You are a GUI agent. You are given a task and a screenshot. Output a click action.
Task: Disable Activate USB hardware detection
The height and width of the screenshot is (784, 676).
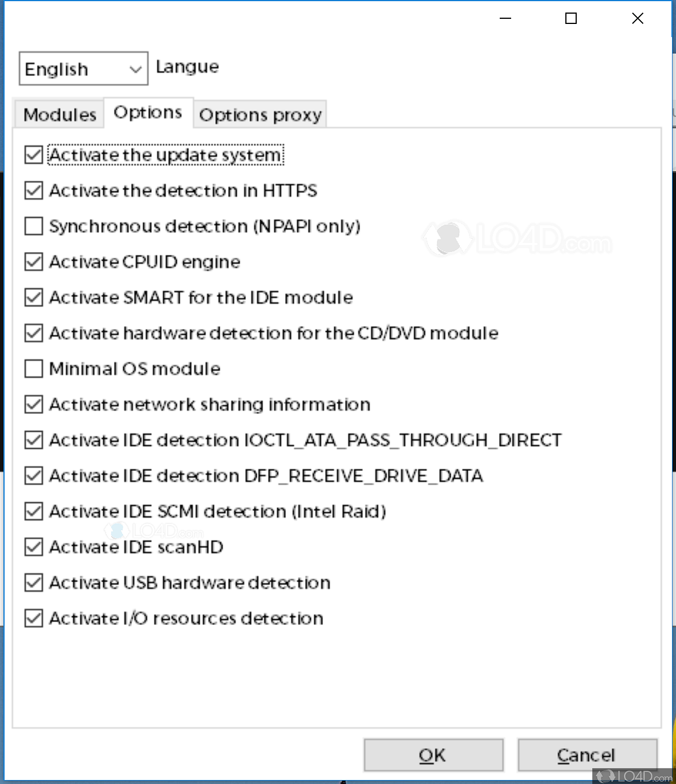(x=33, y=582)
